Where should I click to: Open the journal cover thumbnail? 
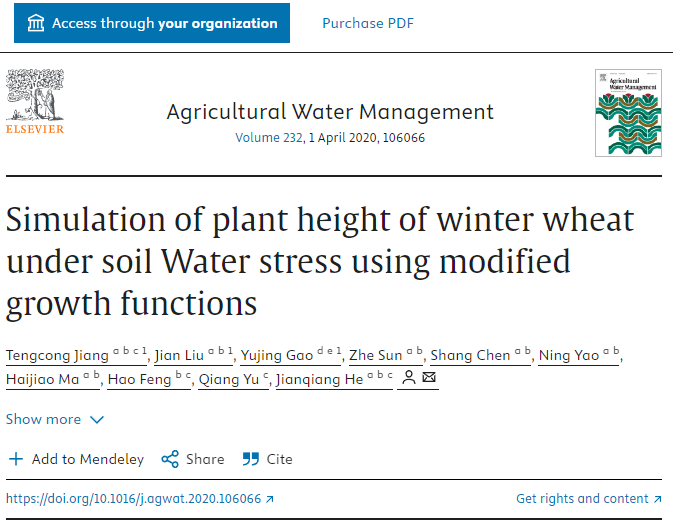point(628,111)
